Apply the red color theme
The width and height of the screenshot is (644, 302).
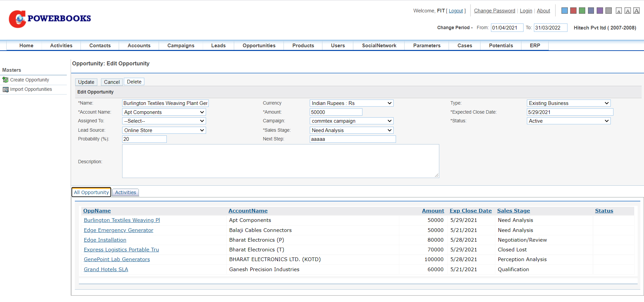(573, 11)
